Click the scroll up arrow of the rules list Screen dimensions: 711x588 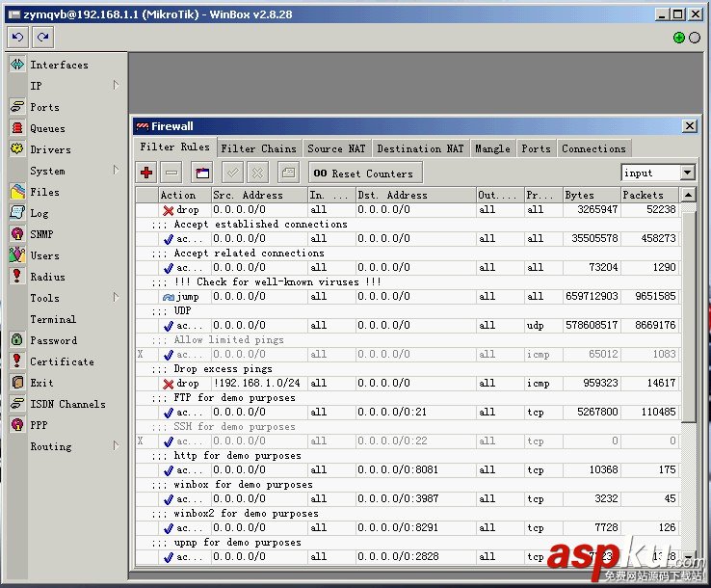(688, 195)
